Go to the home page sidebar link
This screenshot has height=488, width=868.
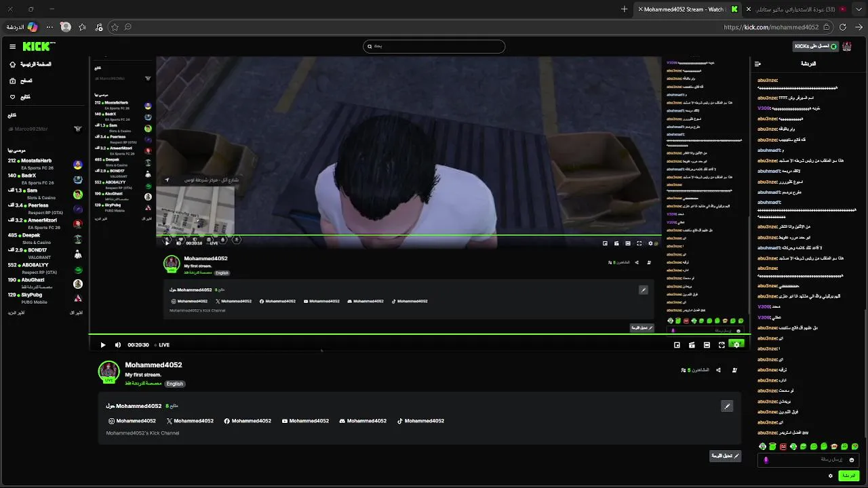coord(31,64)
